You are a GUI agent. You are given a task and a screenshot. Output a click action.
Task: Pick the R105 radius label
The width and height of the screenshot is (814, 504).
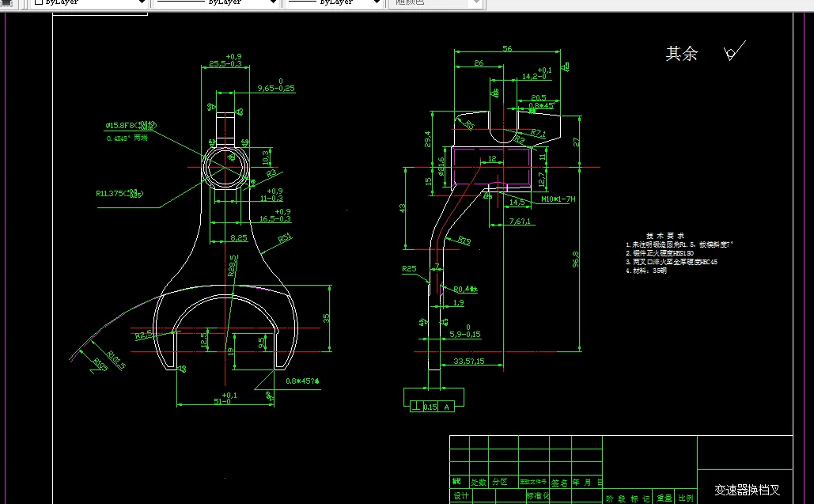[100, 365]
